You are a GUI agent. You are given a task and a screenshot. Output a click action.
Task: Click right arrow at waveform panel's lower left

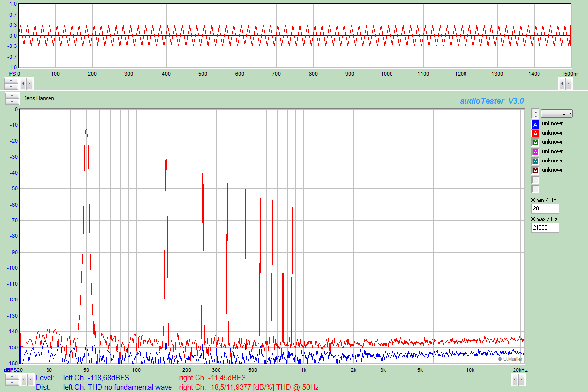point(29,84)
